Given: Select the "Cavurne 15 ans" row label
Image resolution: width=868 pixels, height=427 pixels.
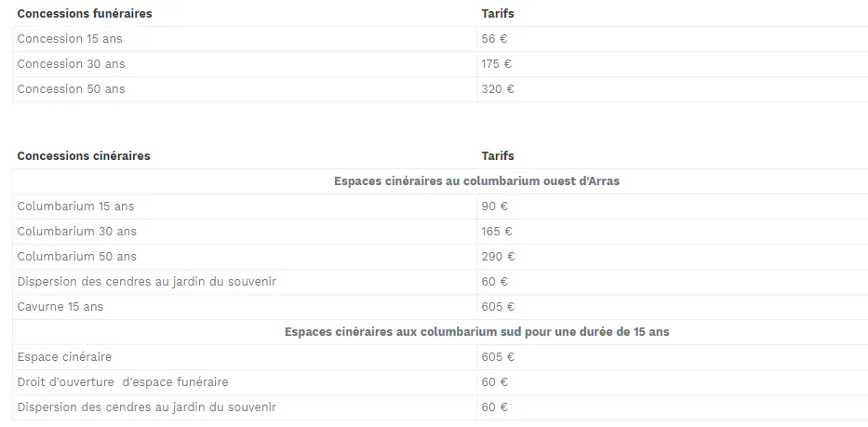Looking at the screenshot, I should [60, 307].
